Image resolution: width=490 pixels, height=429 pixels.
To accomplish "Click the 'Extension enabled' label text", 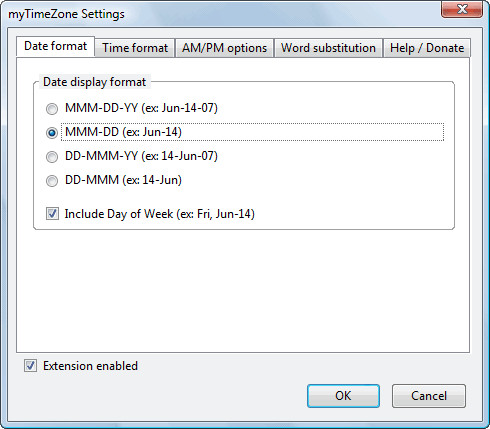I will click(90, 366).
